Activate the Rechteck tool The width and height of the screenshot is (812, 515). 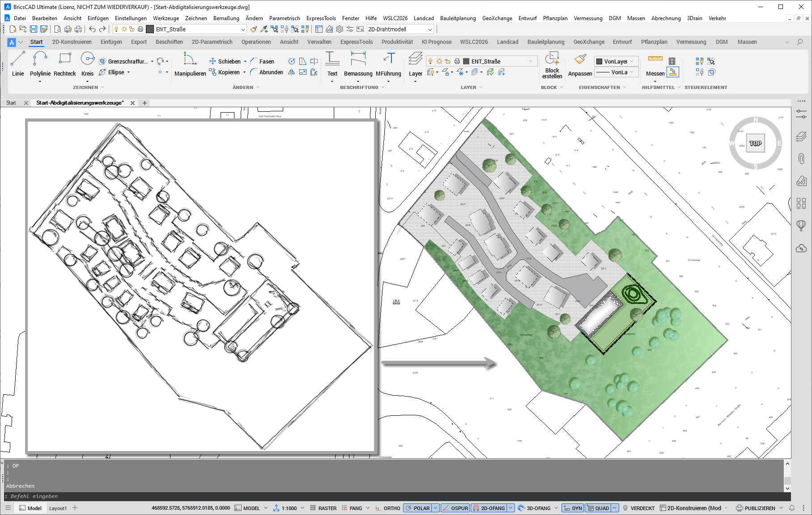(64, 66)
